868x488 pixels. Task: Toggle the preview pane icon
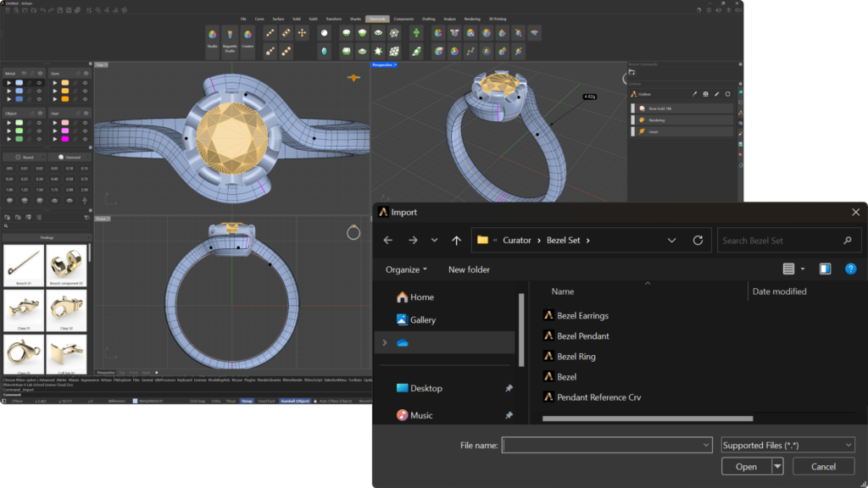point(825,269)
